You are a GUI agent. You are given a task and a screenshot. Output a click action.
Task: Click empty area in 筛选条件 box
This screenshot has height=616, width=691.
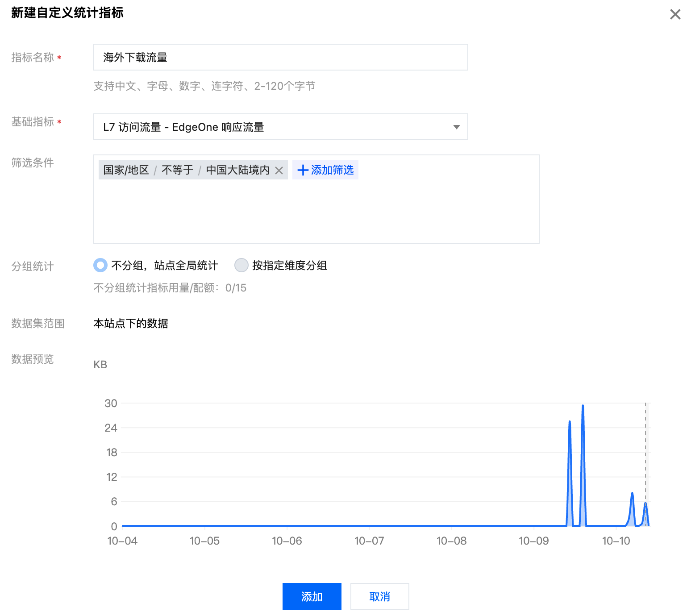(x=316, y=214)
